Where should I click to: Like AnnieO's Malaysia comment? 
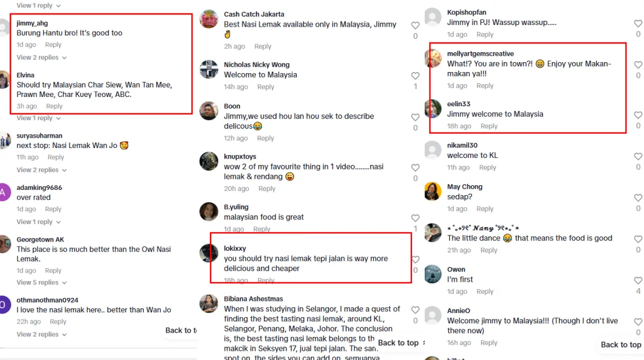click(638, 322)
